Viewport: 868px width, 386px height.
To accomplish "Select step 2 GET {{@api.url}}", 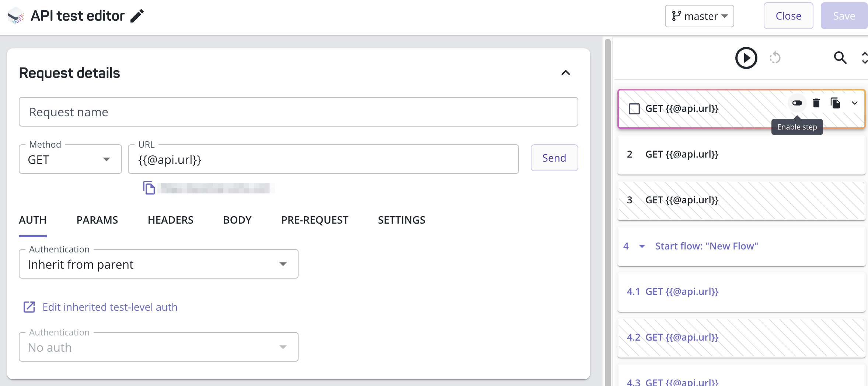I will pos(741,155).
